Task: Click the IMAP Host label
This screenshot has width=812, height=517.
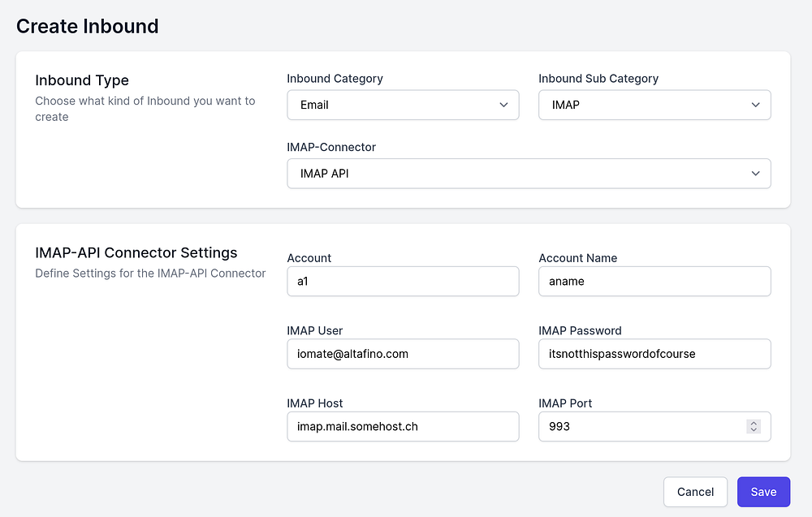Action: click(315, 403)
